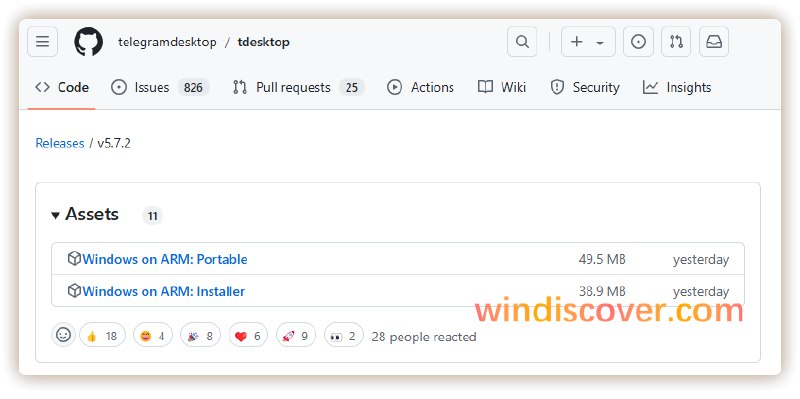The width and height of the screenshot is (800, 399).
Task: Toggle the rocket reaction 9
Action: [x=296, y=336]
